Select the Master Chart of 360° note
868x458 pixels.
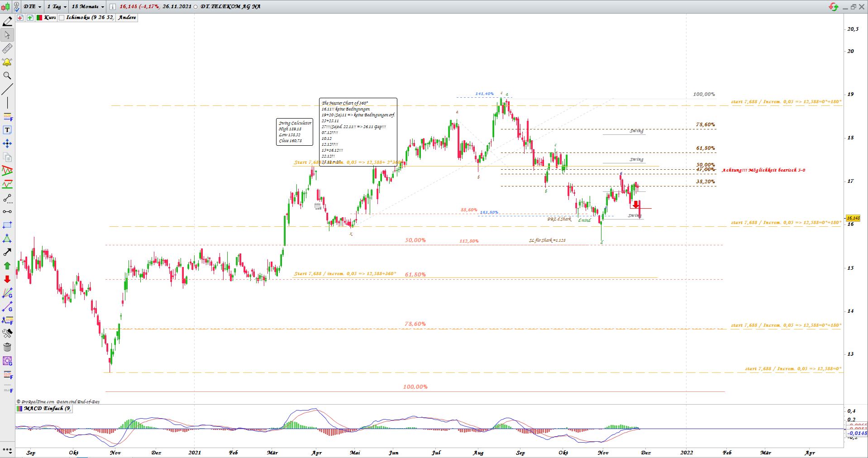tap(358, 132)
